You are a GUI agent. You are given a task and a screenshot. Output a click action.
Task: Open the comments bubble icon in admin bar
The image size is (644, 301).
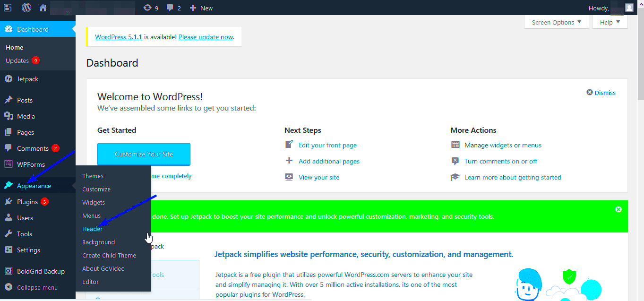(x=170, y=8)
